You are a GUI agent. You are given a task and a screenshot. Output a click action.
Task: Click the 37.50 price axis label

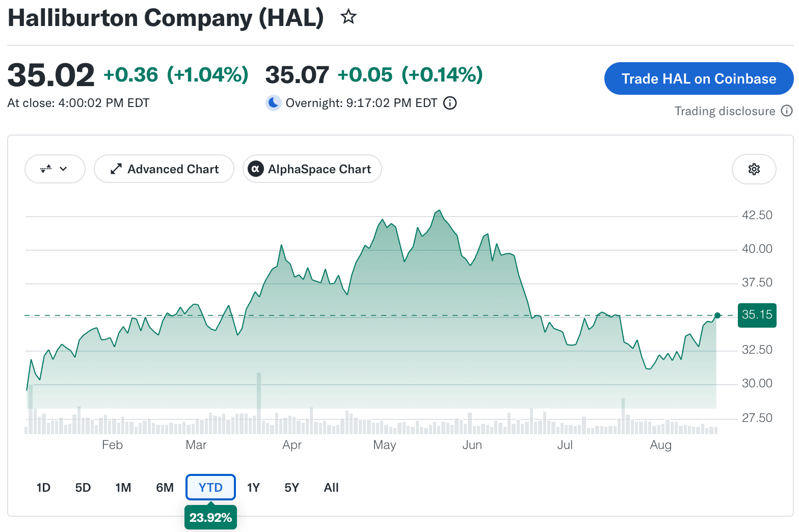[757, 282]
